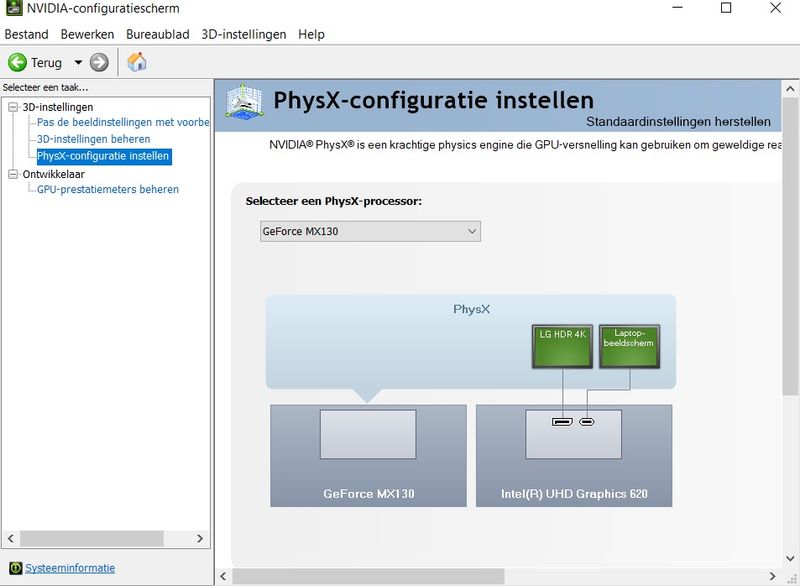This screenshot has width=800, height=586.
Task: Collapse the Ontwikkelaar tree node
Action: (x=13, y=174)
